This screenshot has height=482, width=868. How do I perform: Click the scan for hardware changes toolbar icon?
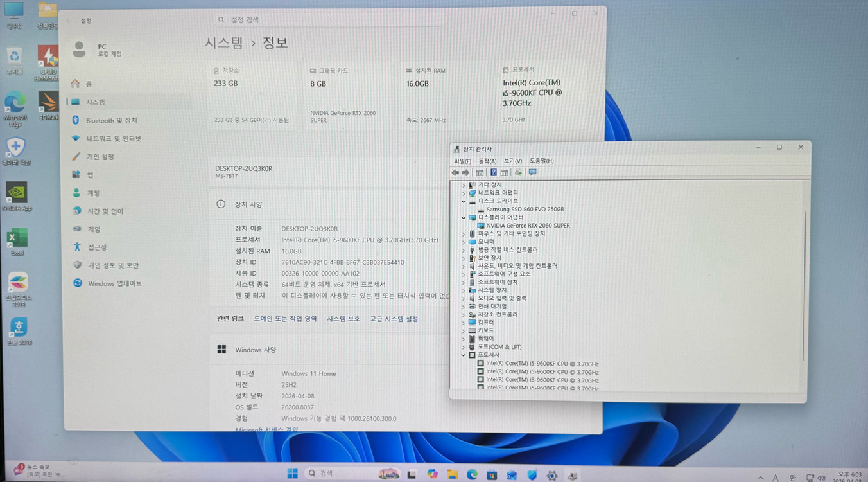(x=517, y=172)
